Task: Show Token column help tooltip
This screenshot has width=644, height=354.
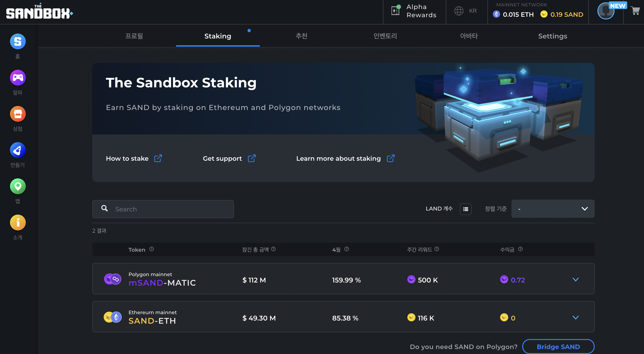Action: 152,249
